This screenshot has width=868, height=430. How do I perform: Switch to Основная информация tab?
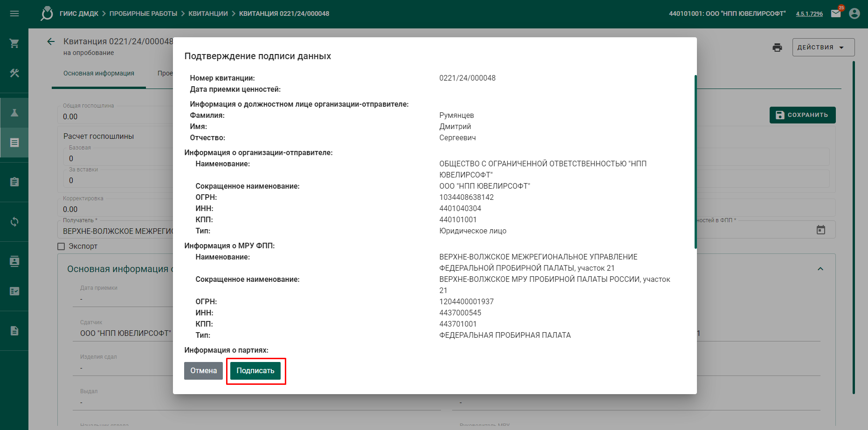tap(99, 73)
